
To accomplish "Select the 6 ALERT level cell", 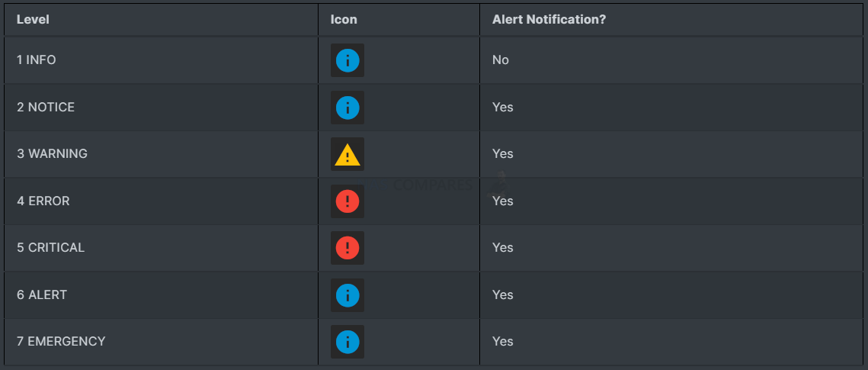I will [x=161, y=294].
